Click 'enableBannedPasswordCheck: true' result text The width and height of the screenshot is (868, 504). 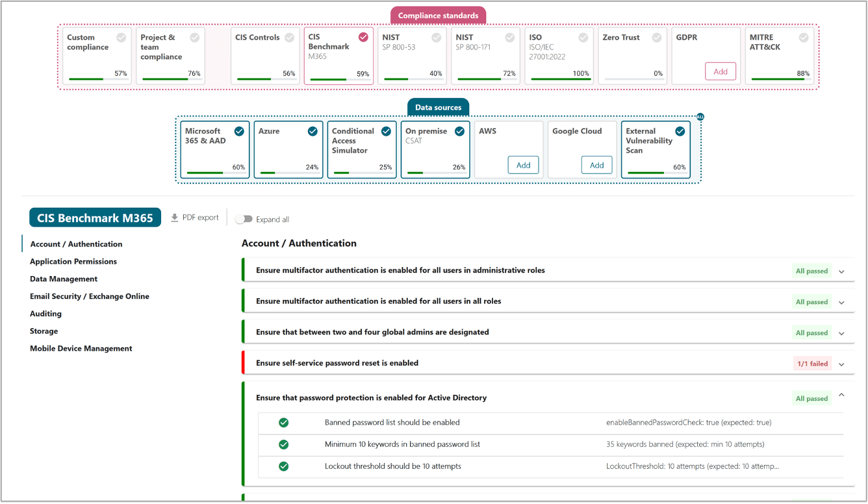689,423
